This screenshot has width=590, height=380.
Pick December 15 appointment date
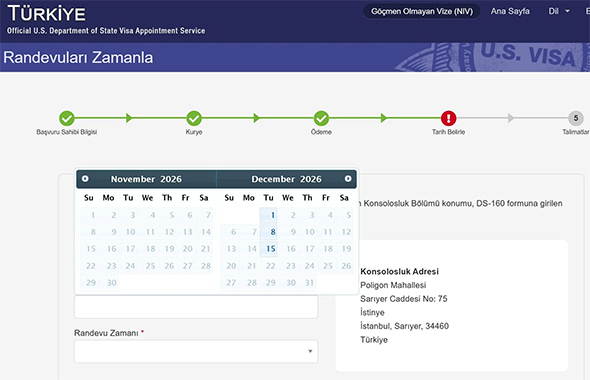pos(269,249)
